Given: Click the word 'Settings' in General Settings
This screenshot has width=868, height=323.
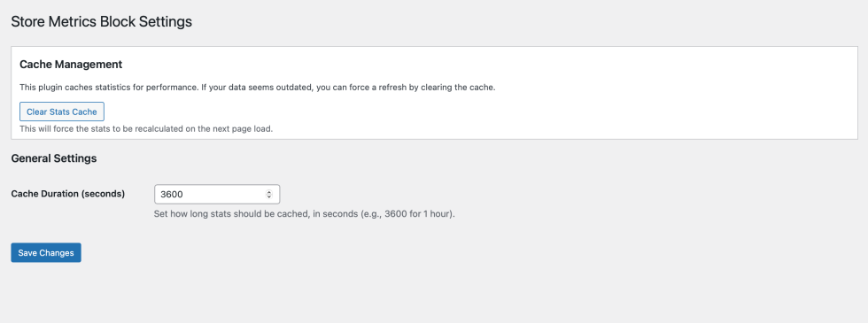Looking at the screenshot, I should click(74, 158).
